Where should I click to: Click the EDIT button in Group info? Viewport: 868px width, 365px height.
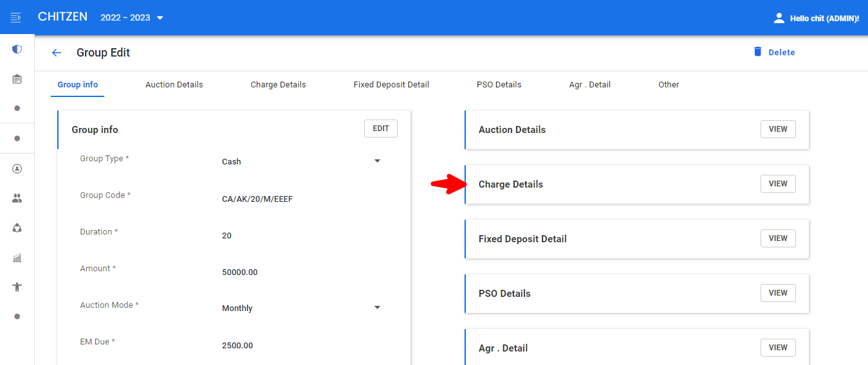click(x=381, y=129)
